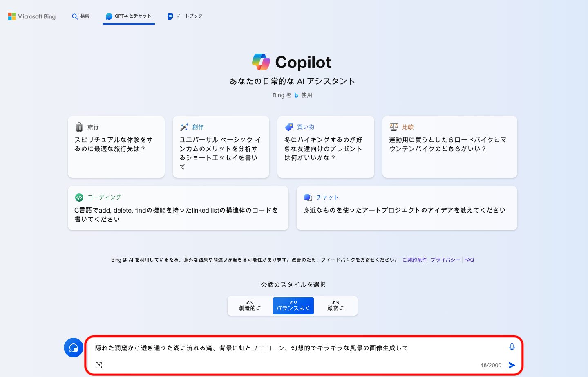Click the 会話のスタイルを選択 heading
Image resolution: width=588 pixels, height=377 pixels.
click(293, 285)
